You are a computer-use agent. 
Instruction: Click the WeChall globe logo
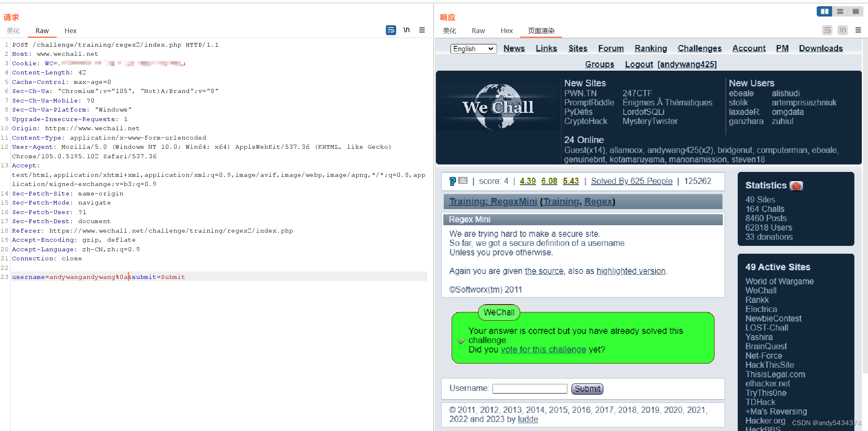click(x=497, y=107)
